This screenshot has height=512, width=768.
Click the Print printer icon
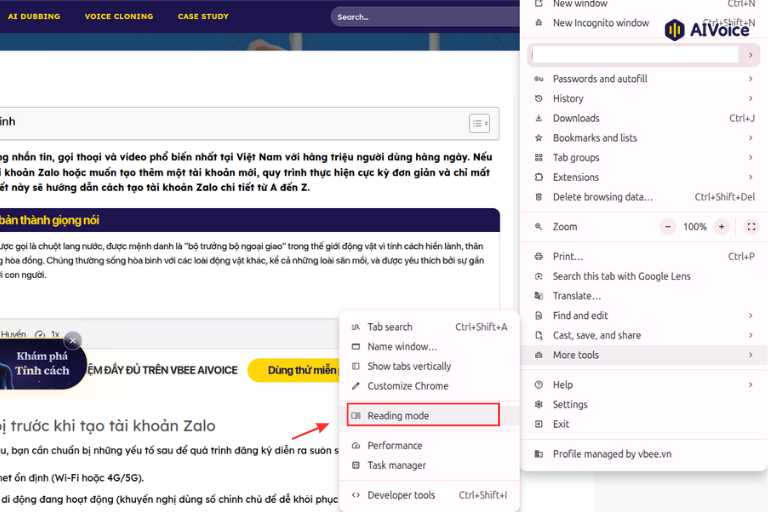[539, 256]
